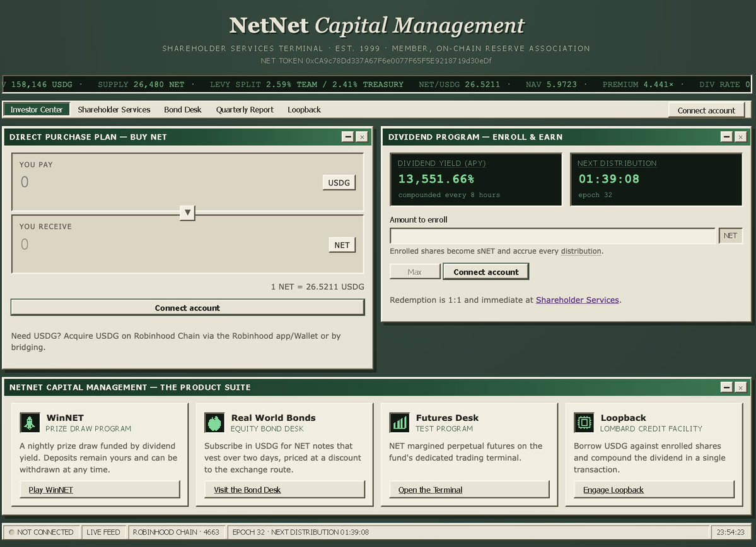Click the Loopback product card title
The width and height of the screenshot is (756, 547).
[x=623, y=418]
